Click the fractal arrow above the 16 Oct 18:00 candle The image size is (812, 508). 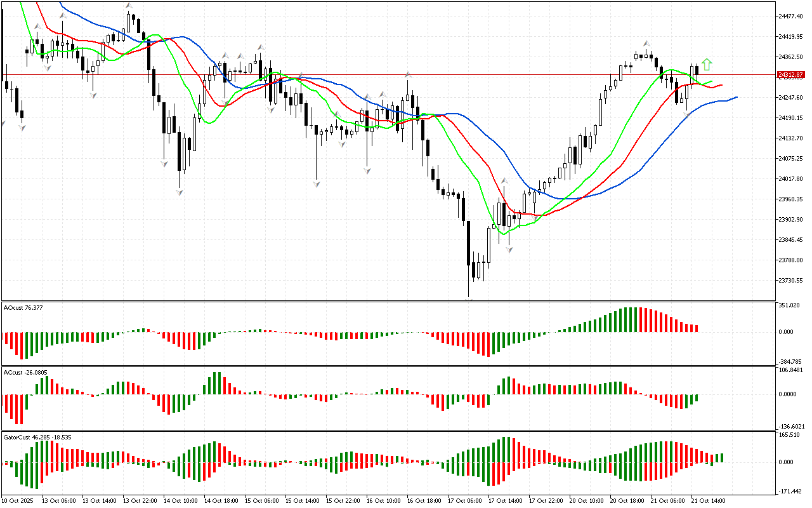[407, 75]
